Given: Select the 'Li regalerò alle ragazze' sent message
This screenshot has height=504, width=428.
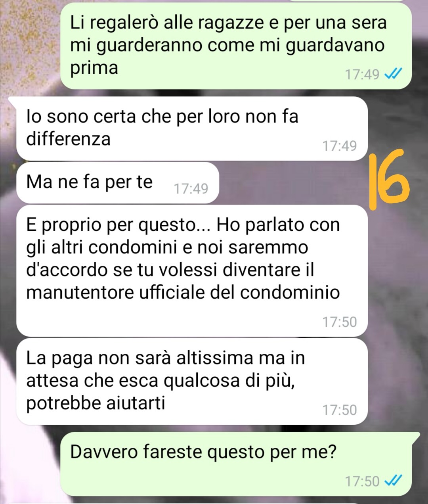Looking at the screenshot, I should [236, 46].
